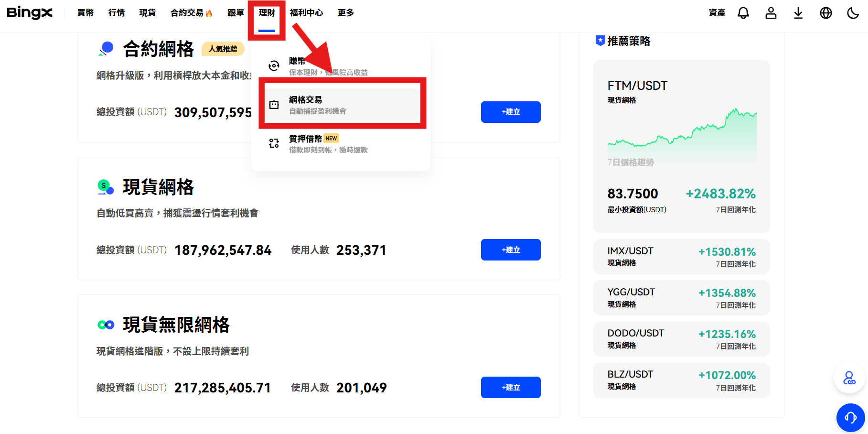Click the user profile icon

coord(771,13)
